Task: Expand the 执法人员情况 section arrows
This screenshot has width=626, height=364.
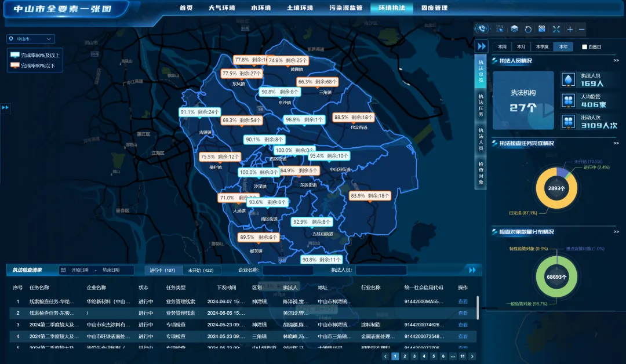Action: click(x=616, y=60)
